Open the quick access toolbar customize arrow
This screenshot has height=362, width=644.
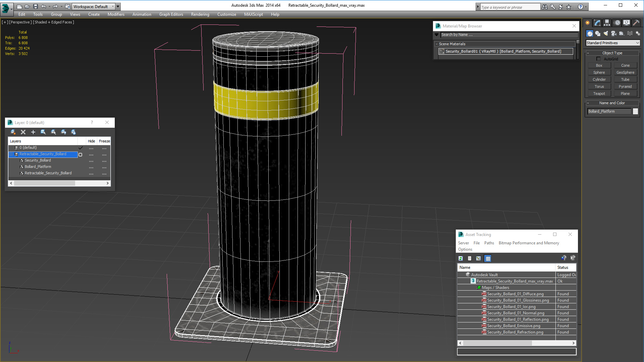click(x=118, y=6)
